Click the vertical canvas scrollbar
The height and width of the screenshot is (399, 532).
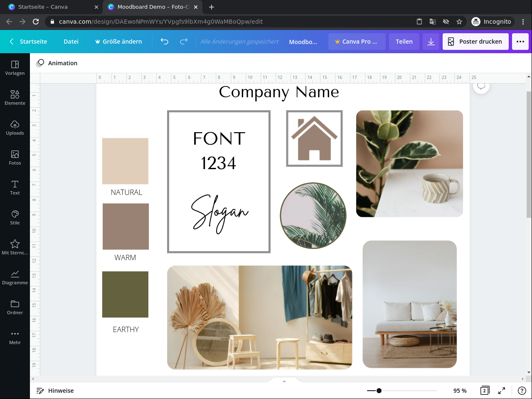pyautogui.click(x=529, y=154)
